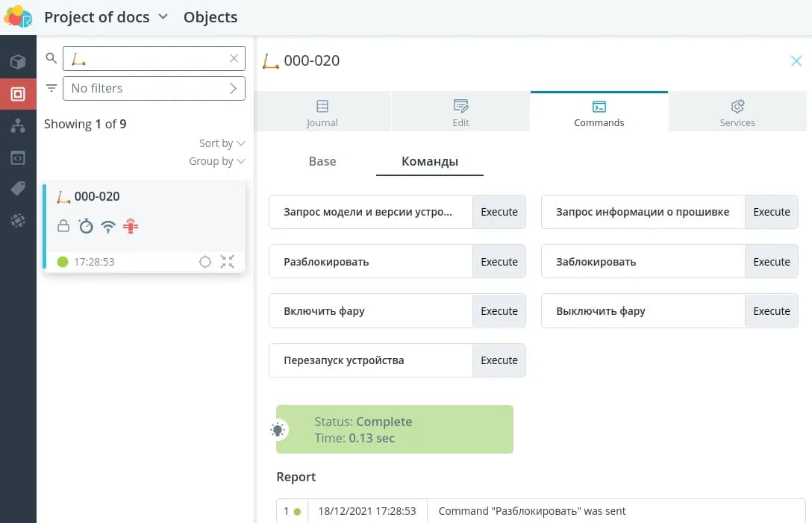Viewport: 812px width, 523px height.
Task: Clear the search field with X icon
Action: coord(234,58)
